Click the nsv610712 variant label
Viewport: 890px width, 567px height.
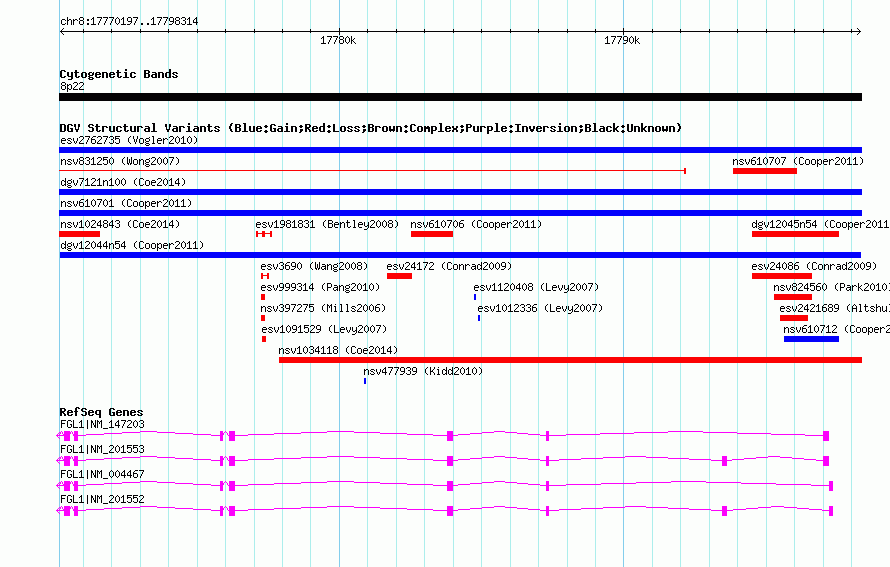click(836, 329)
